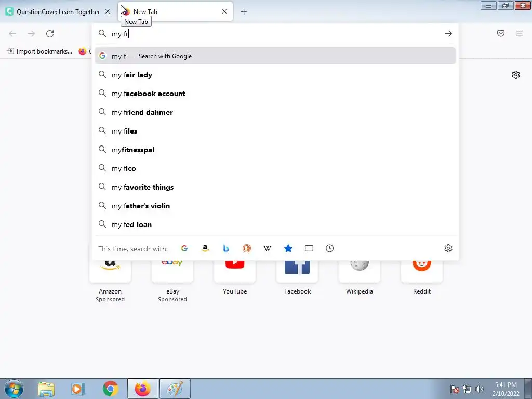This screenshot has width=532, height=399.
Task: Go forward one page
Action: (x=31, y=34)
